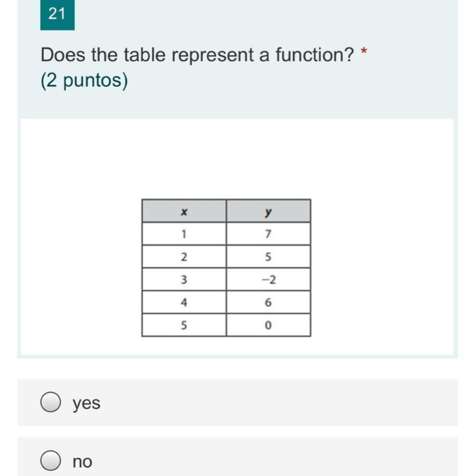Screen dimensions: 476x476
Task: Click the y-column cell with value 5
Action: (x=268, y=257)
